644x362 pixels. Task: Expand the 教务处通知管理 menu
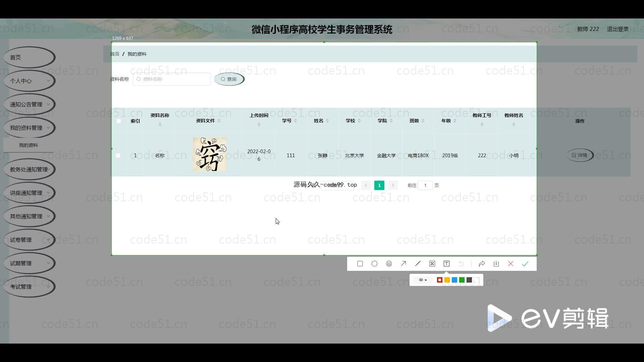point(29,169)
